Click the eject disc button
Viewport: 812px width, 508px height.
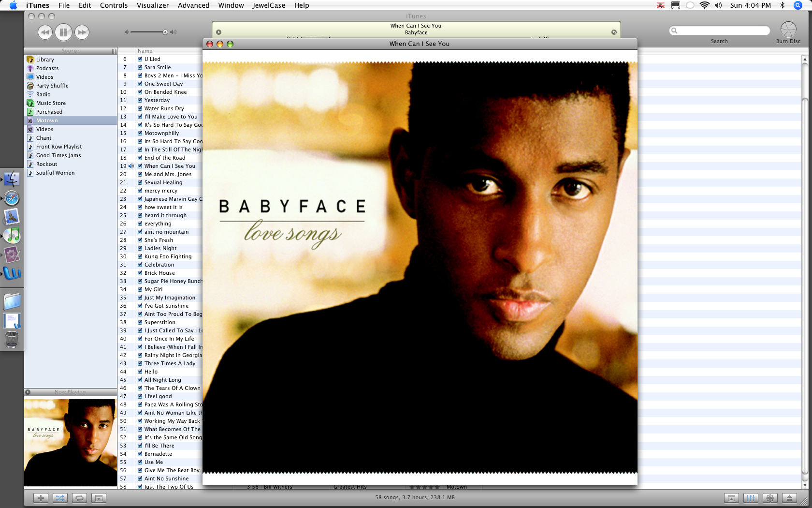[789, 498]
